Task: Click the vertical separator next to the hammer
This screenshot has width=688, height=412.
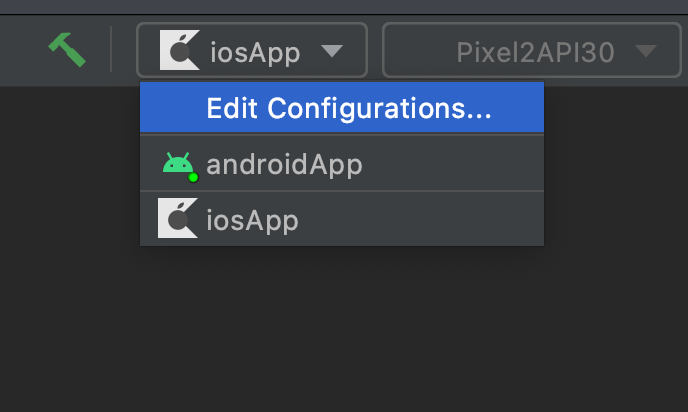Action: click(111, 49)
